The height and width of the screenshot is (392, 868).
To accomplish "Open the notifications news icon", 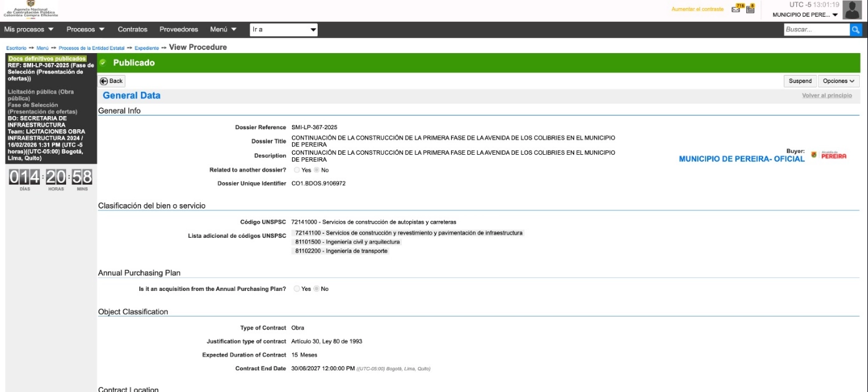I will pyautogui.click(x=750, y=9).
